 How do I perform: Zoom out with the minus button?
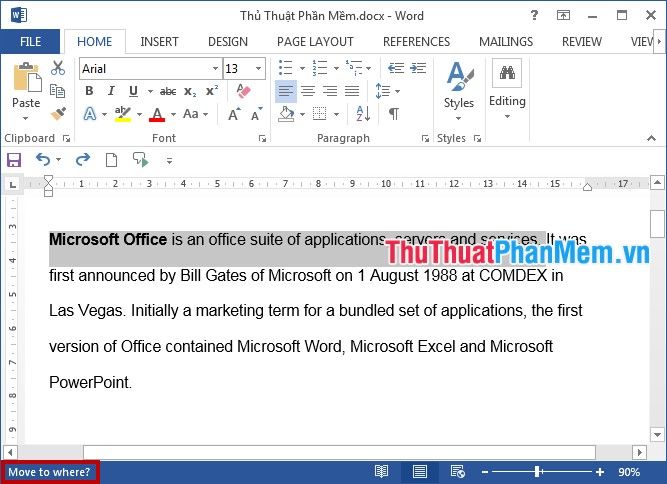[485, 472]
